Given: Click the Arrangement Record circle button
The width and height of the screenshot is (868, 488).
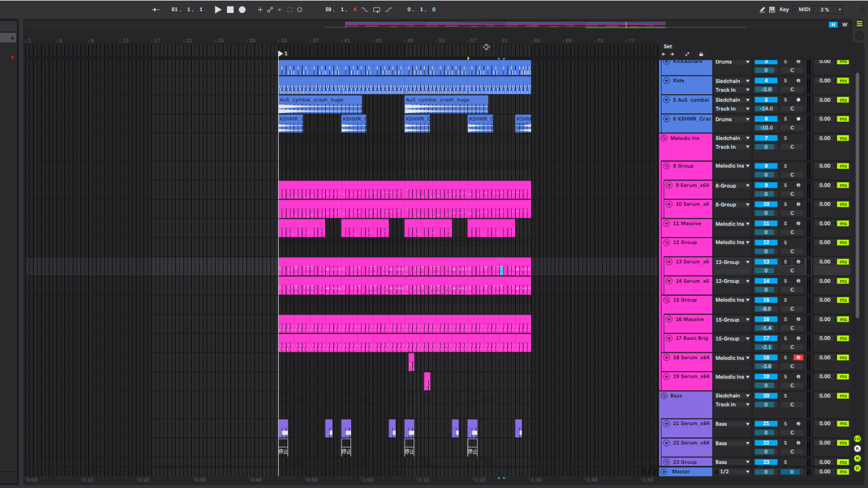Looking at the screenshot, I should click(x=242, y=9).
